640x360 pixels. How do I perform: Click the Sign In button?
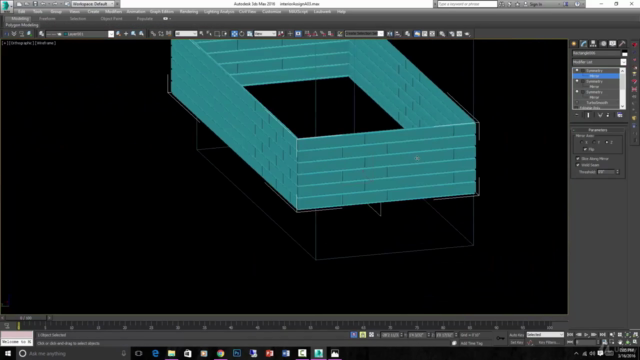point(536,4)
